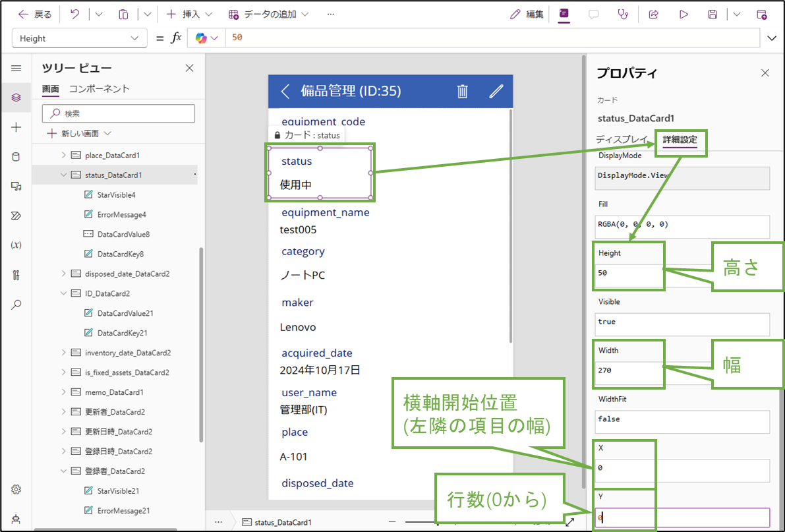This screenshot has height=532, width=785.
Task: Click the Insert plus icon in rail
Action: (x=16, y=127)
